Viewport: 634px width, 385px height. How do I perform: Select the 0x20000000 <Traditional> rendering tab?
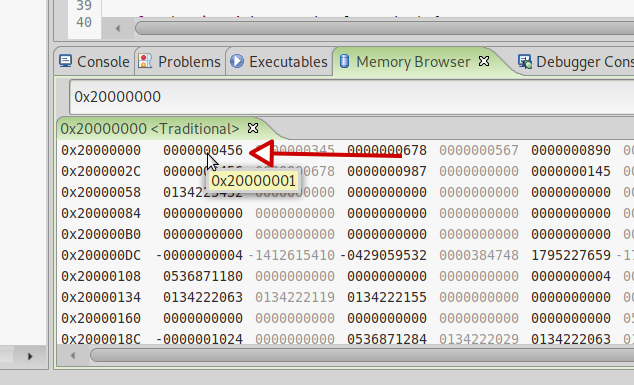click(x=150, y=129)
